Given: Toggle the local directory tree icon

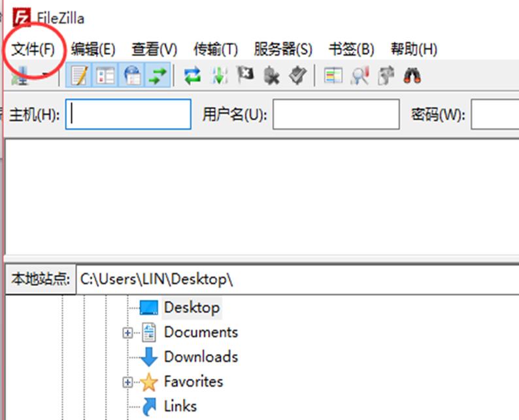Looking at the screenshot, I should point(105,76).
